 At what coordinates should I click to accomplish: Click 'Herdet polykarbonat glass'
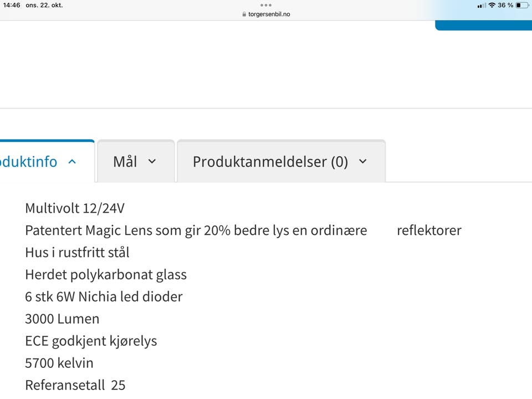tap(106, 275)
